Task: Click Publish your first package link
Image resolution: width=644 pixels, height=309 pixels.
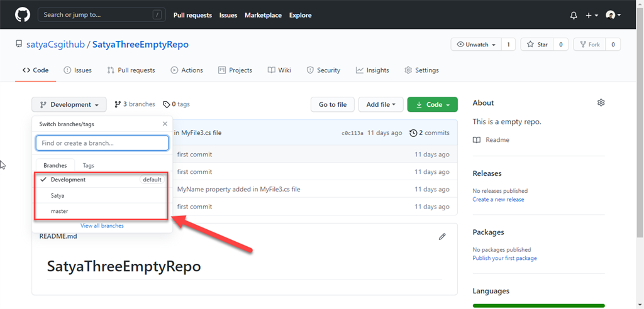Action: click(504, 258)
